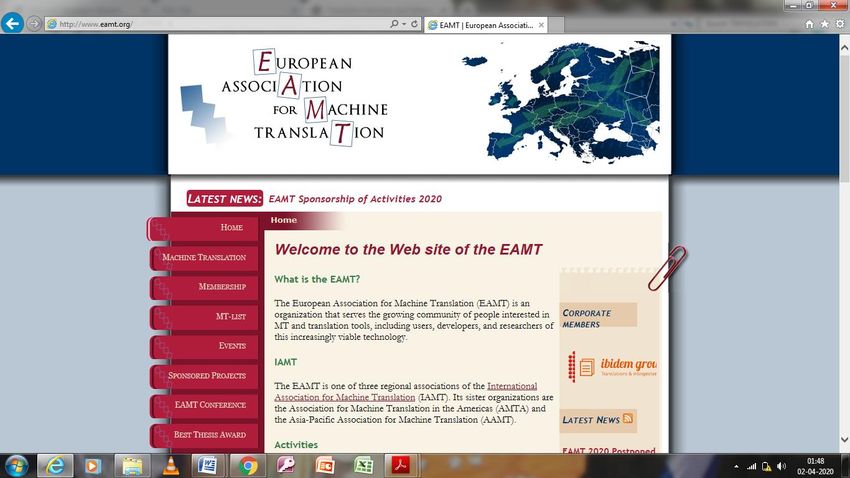Click the browser Home icon
Viewport: 850px width, 478px height.
click(x=809, y=24)
